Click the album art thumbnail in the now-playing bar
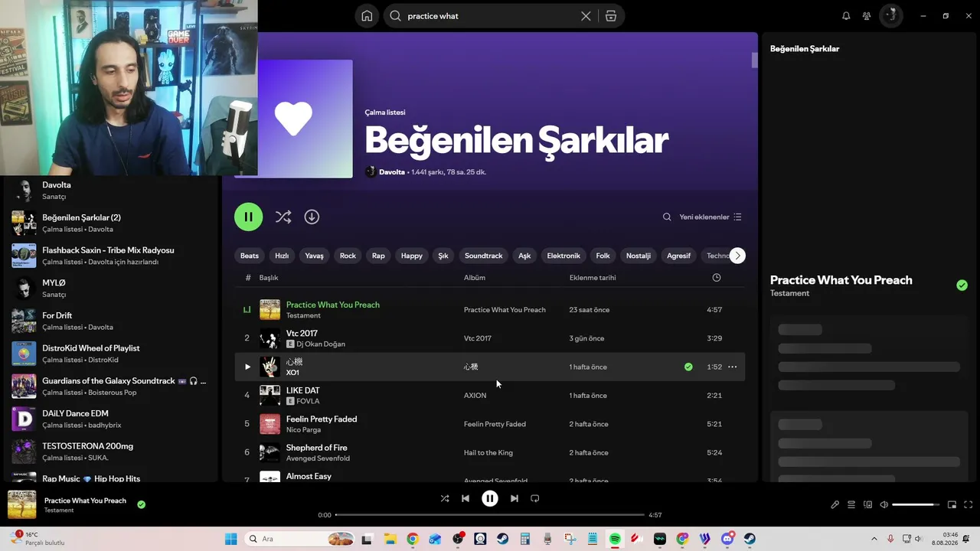The width and height of the screenshot is (980, 551). click(21, 505)
